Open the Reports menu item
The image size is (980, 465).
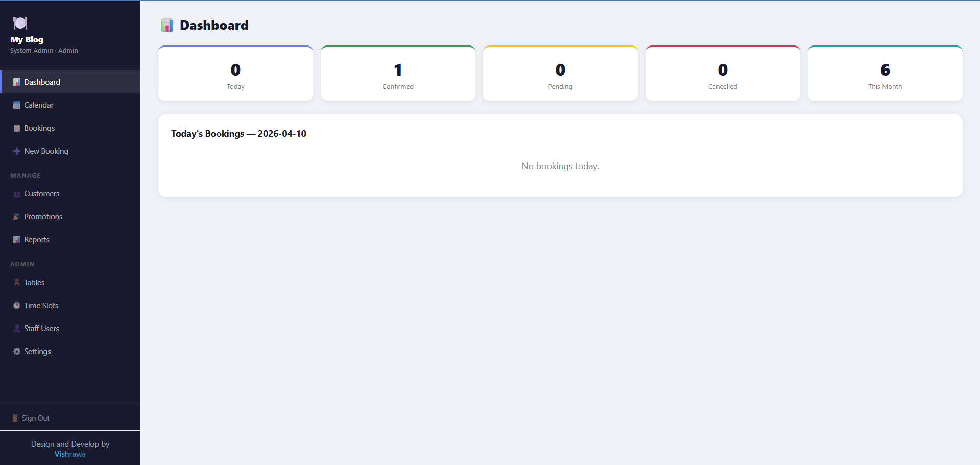pos(37,240)
